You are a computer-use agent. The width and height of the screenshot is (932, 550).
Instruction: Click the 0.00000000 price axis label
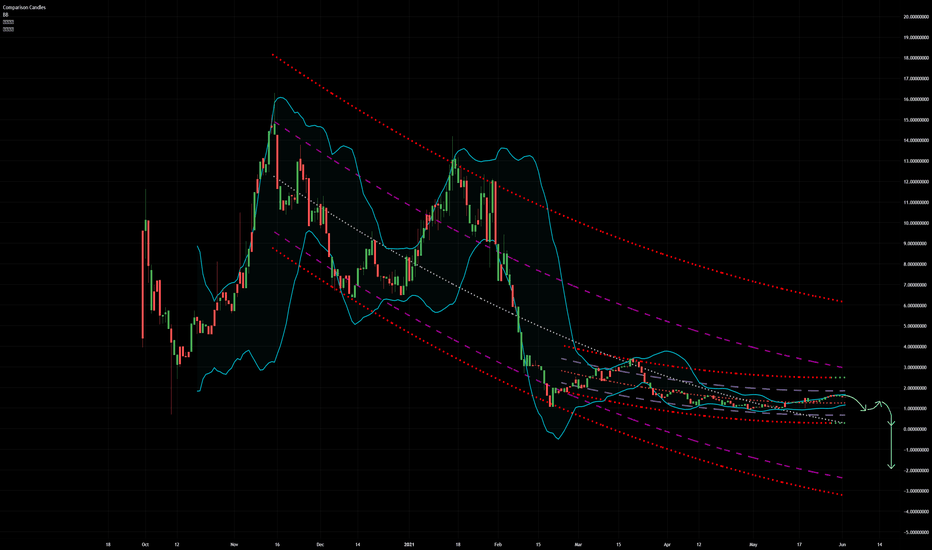tap(917, 429)
